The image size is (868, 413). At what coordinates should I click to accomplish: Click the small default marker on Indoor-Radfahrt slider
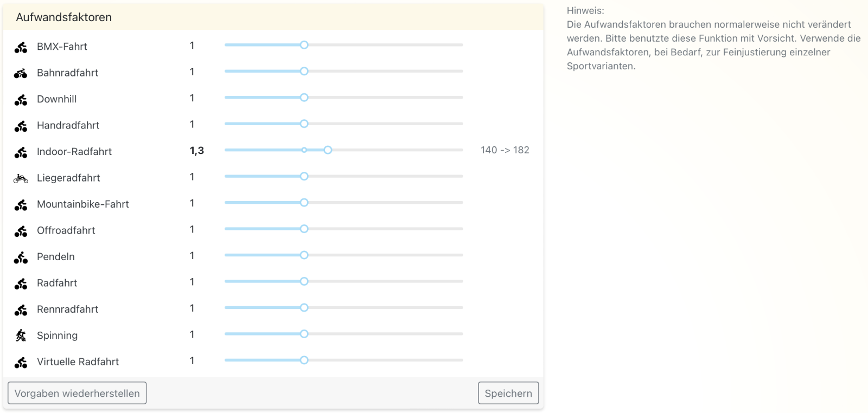click(x=304, y=150)
